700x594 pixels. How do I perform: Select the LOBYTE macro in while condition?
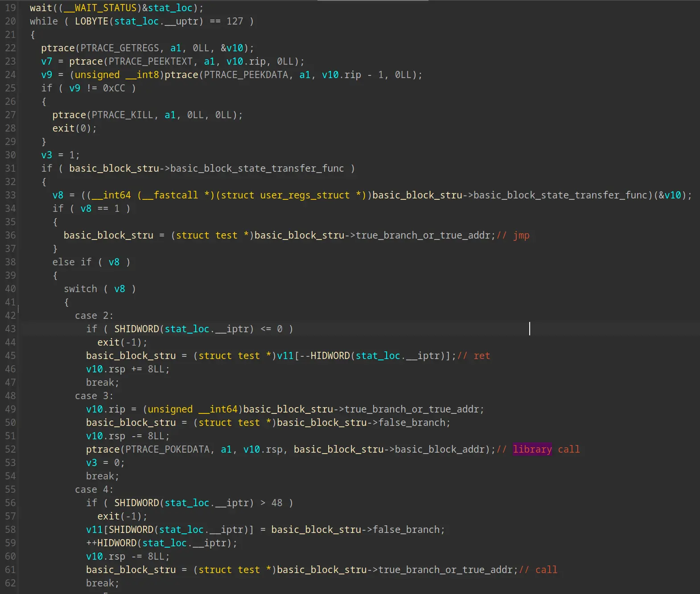pyautogui.click(x=91, y=21)
